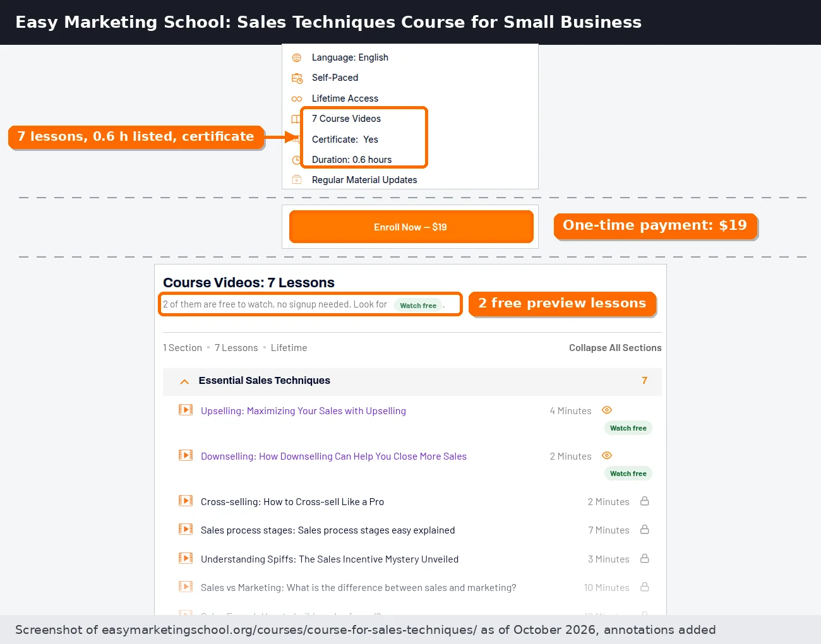Click the video icon for Sales vs Marketing
The image size is (821, 644).
click(186, 587)
